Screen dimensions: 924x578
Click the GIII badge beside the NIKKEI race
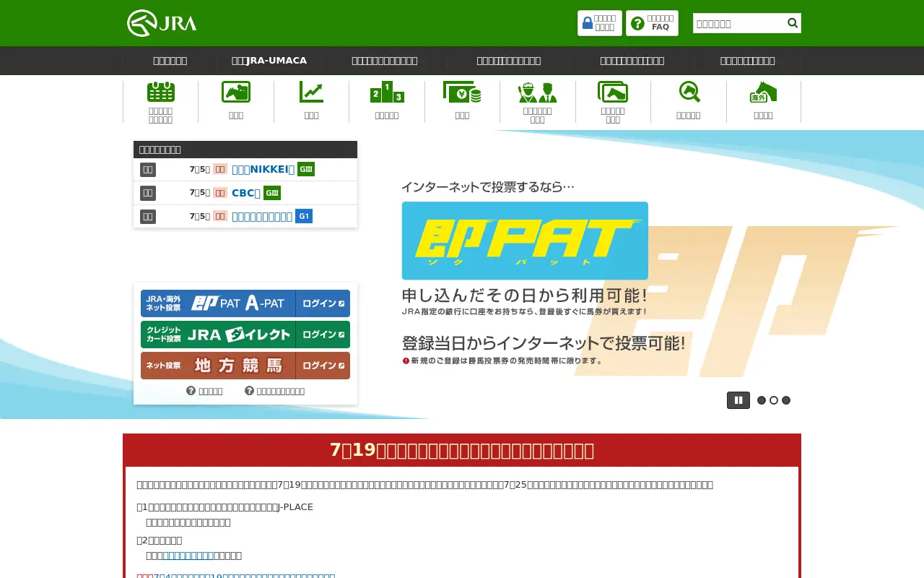306,169
